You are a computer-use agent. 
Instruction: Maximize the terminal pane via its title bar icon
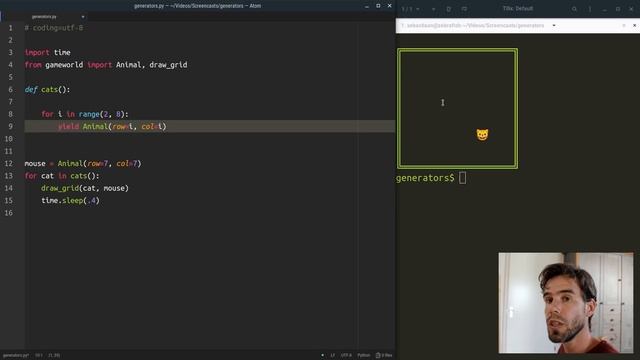(x=624, y=25)
